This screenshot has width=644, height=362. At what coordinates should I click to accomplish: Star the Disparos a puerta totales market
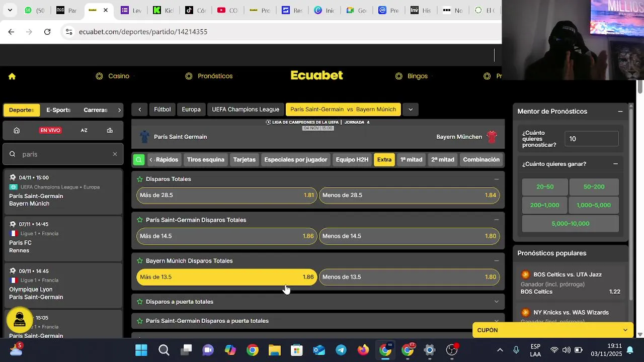[139, 302]
